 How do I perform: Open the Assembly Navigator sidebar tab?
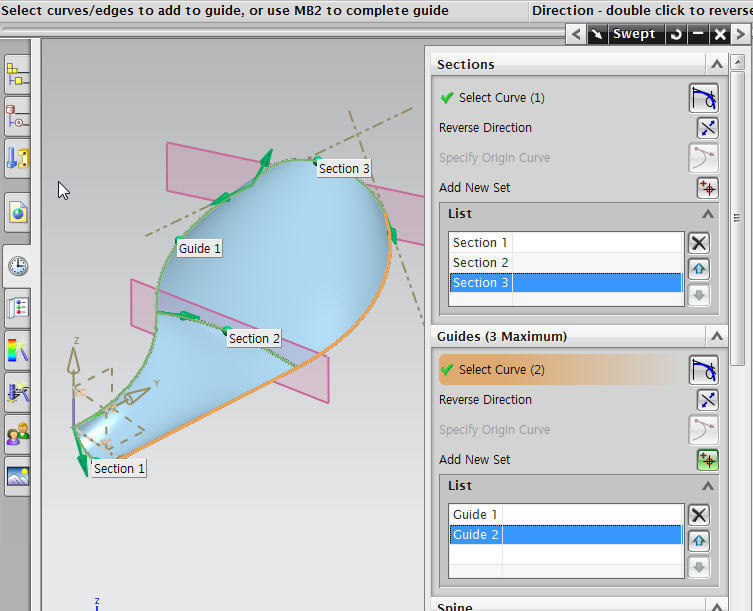point(18,74)
